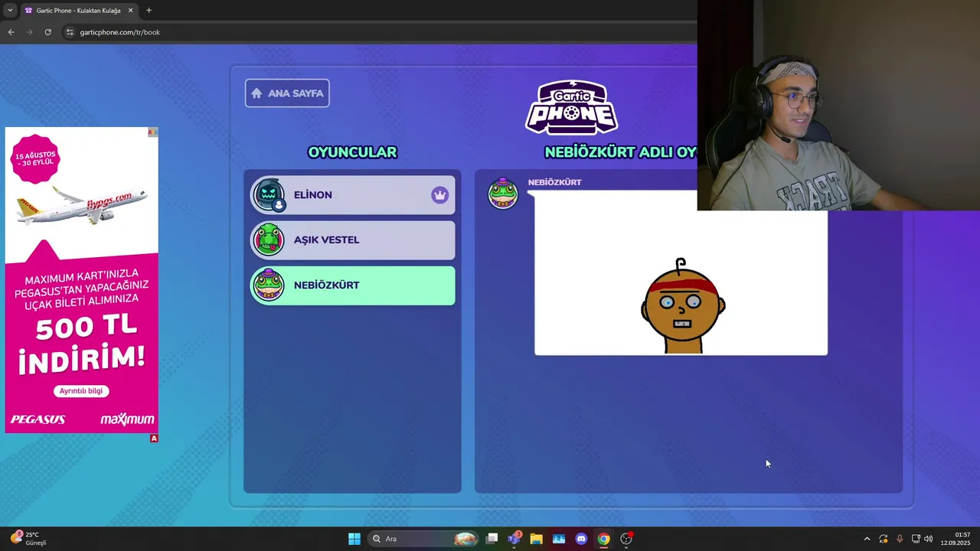Click the Ara search box on the taskbar
Image resolution: width=980 pixels, height=551 pixels.
tap(423, 539)
